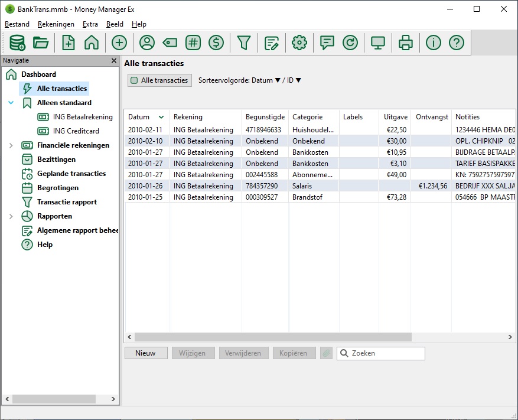Open the payee manager icon
This screenshot has width=518, height=420.
146,43
